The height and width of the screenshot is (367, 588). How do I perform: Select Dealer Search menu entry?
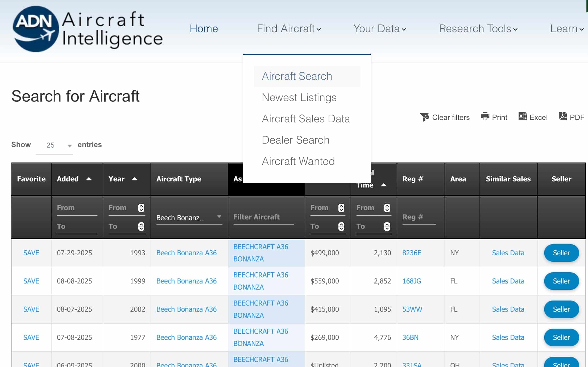(307, 140)
